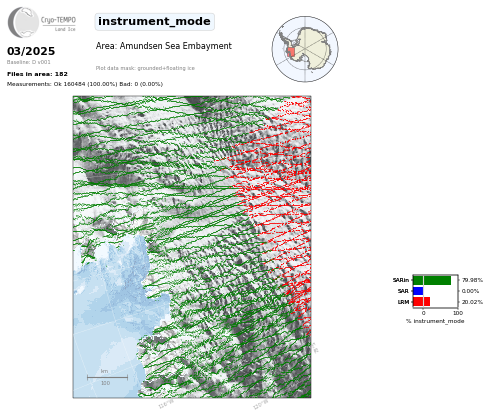Click the Cryo-TEMPO globe logo
The image size is (492, 410).
coord(23,22)
